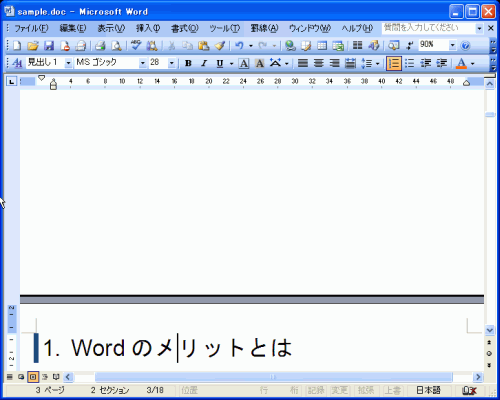
Task: Expand the character scaling options arrow
Action: pos(287,63)
